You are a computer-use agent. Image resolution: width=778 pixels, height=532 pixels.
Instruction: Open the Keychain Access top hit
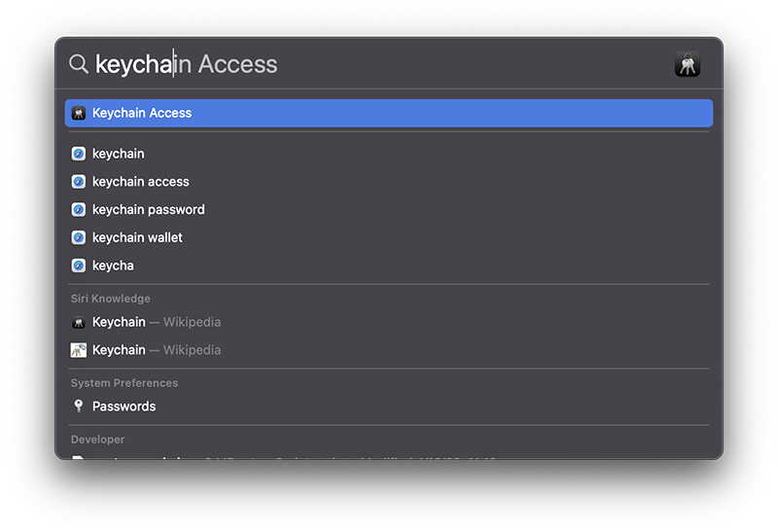point(389,113)
